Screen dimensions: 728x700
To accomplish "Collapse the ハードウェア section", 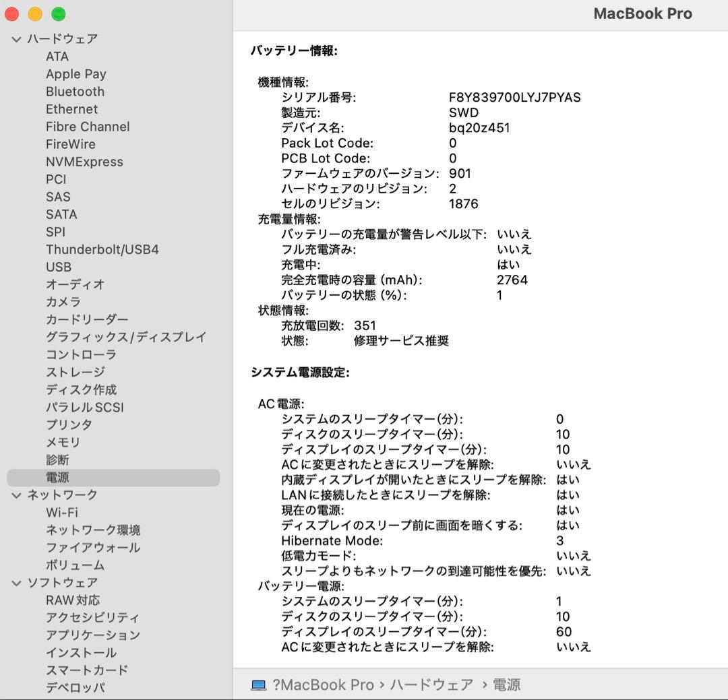I will 15,38.
